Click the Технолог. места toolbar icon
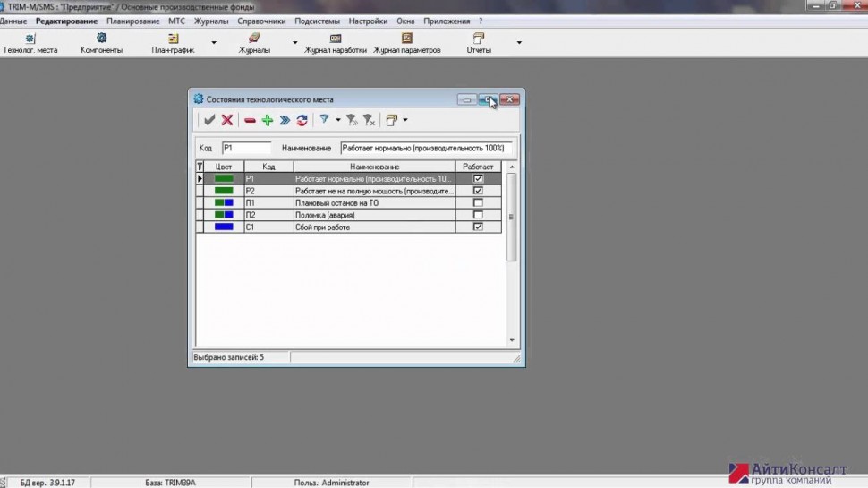This screenshot has width=868, height=488. click(x=30, y=43)
